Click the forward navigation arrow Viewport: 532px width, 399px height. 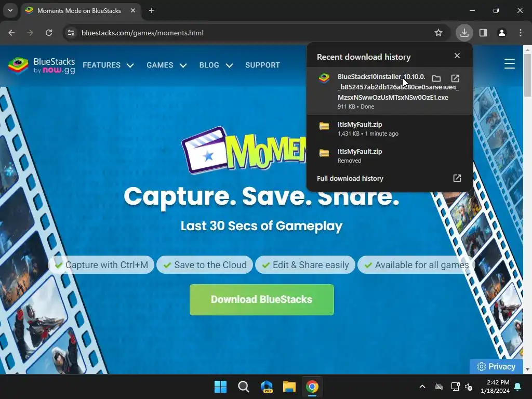[30, 33]
